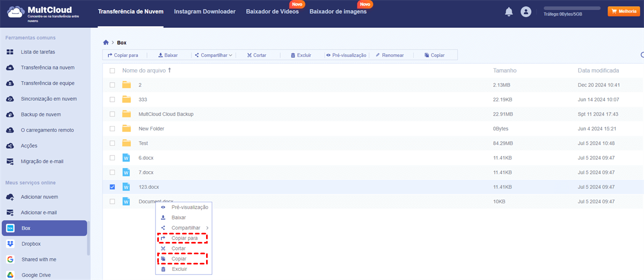Click the orange Melhoria upgrade button
The width and height of the screenshot is (644, 280).
(x=623, y=11)
